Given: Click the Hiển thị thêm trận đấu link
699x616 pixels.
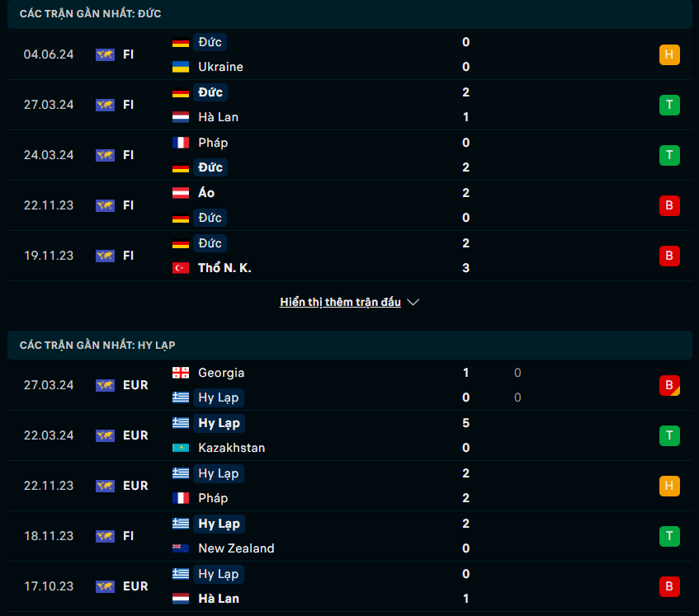Looking at the screenshot, I should coord(340,302).
